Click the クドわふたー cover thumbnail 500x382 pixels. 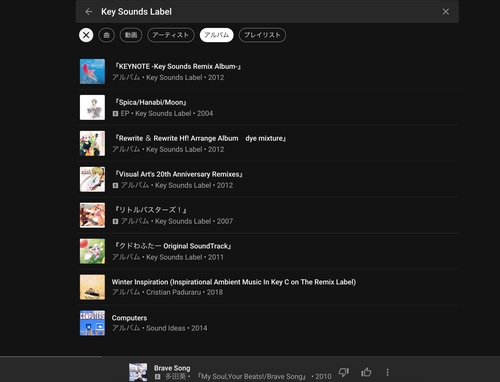point(92,251)
